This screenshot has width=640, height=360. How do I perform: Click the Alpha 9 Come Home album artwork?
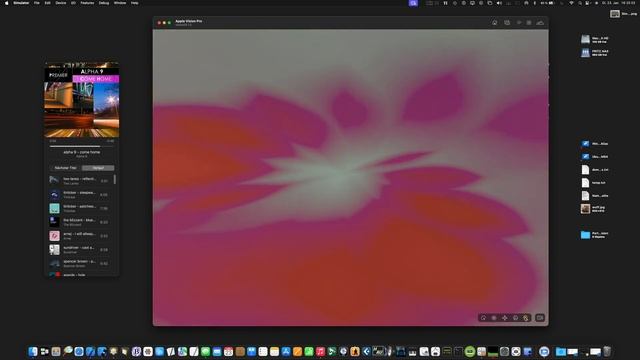click(x=82, y=100)
